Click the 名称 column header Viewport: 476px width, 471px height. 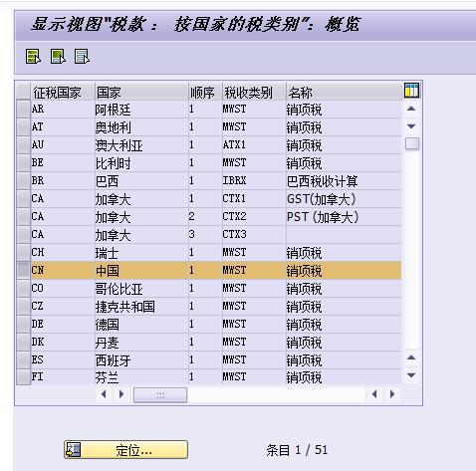pos(344,92)
